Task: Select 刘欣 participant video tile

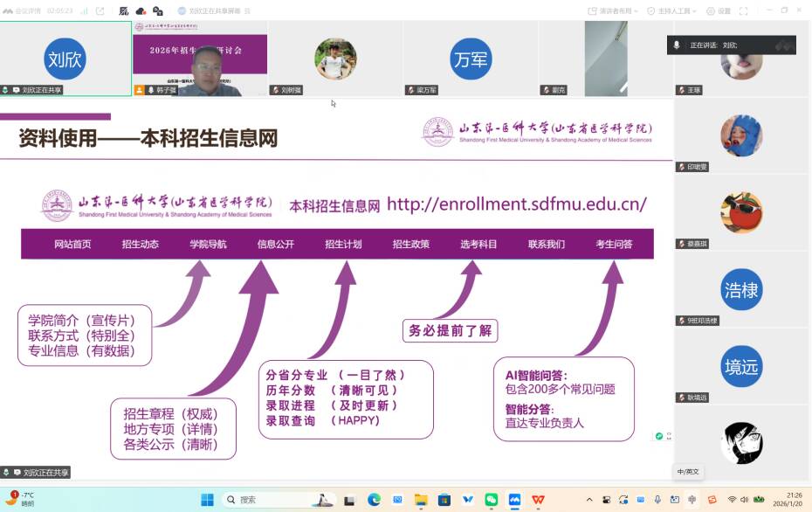Action: (65, 58)
